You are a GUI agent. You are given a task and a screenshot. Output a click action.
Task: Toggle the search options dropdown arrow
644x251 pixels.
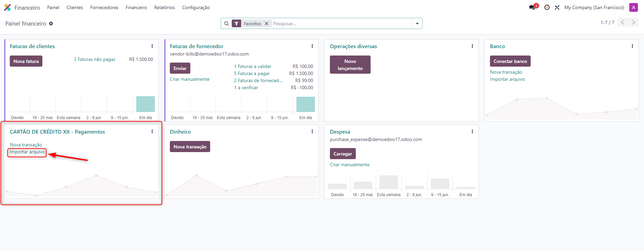417,24
